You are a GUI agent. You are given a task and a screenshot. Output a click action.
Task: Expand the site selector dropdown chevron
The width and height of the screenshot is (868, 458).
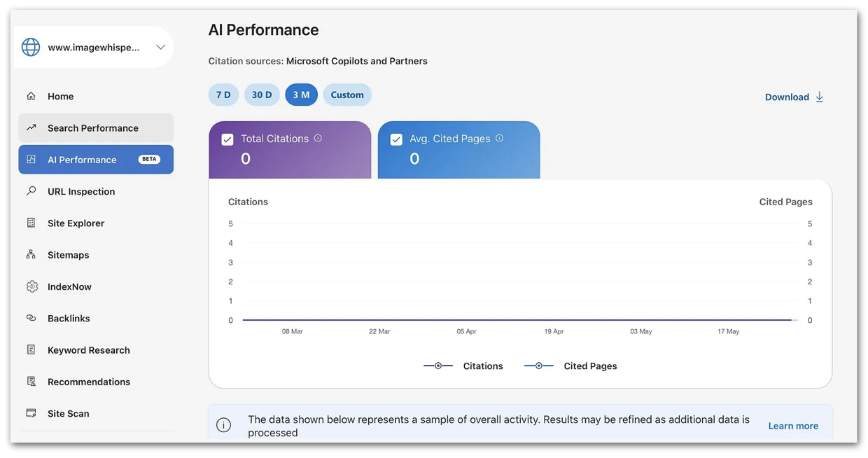pos(160,48)
